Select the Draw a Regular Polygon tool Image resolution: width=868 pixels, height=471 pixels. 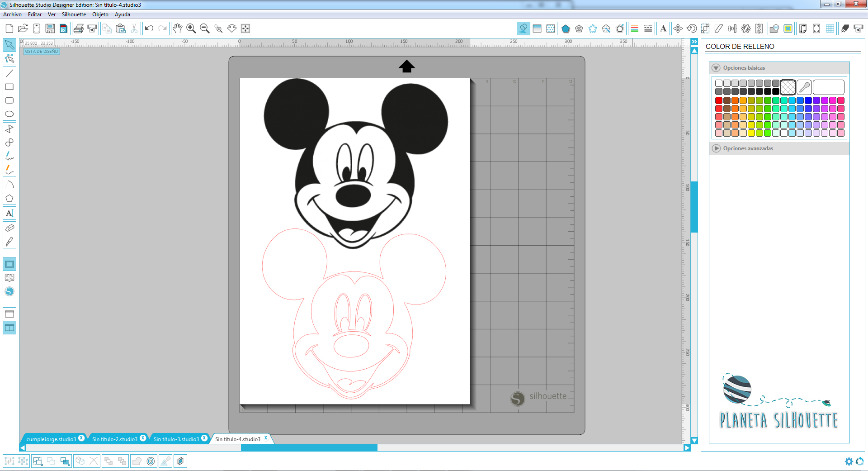point(9,198)
